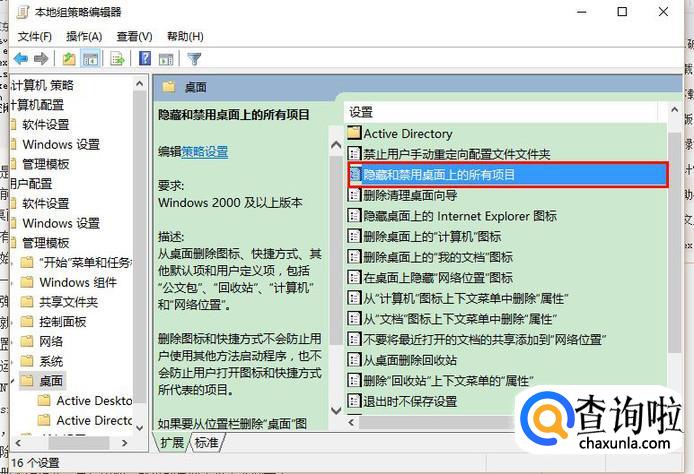694x474 pixels.
Task: Select 不要将最近打开的文档的共享添加到"网络位置" setting
Action: 477,339
